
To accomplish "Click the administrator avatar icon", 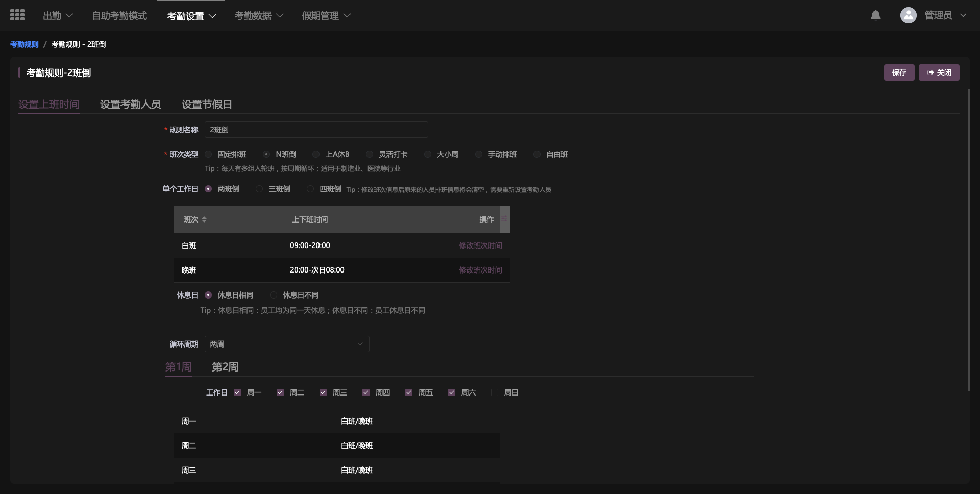I will point(908,15).
